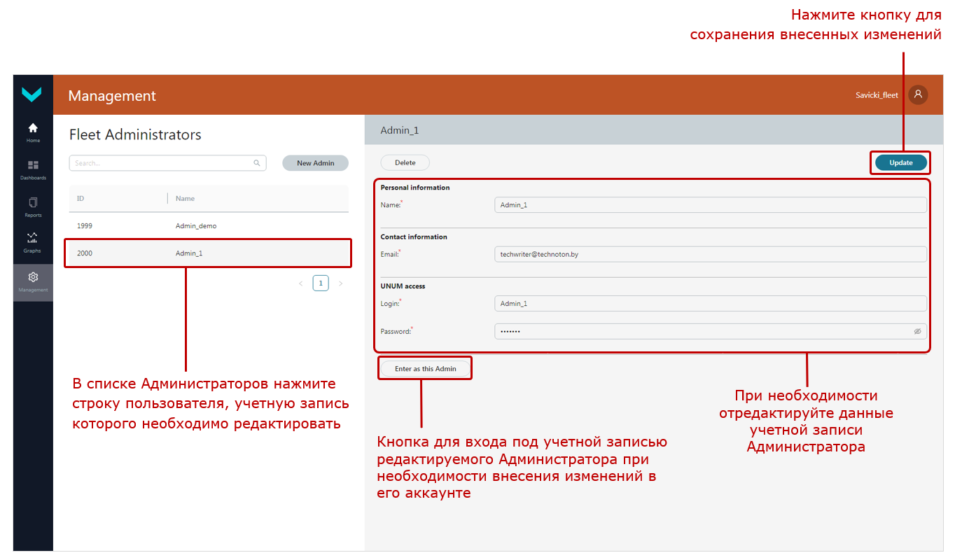Click the magnifier icon in the search field

point(256,162)
